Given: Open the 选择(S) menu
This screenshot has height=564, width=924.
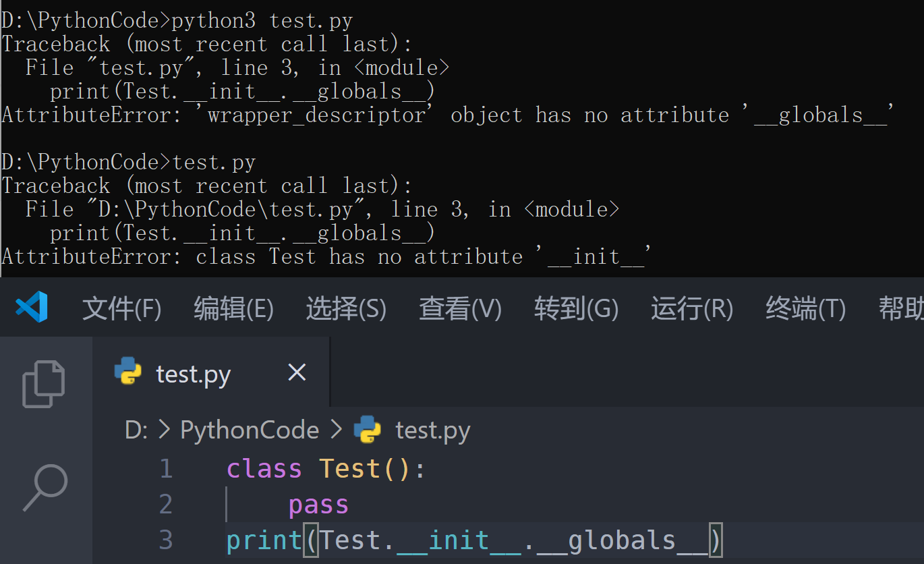Looking at the screenshot, I should pyautogui.click(x=346, y=309).
